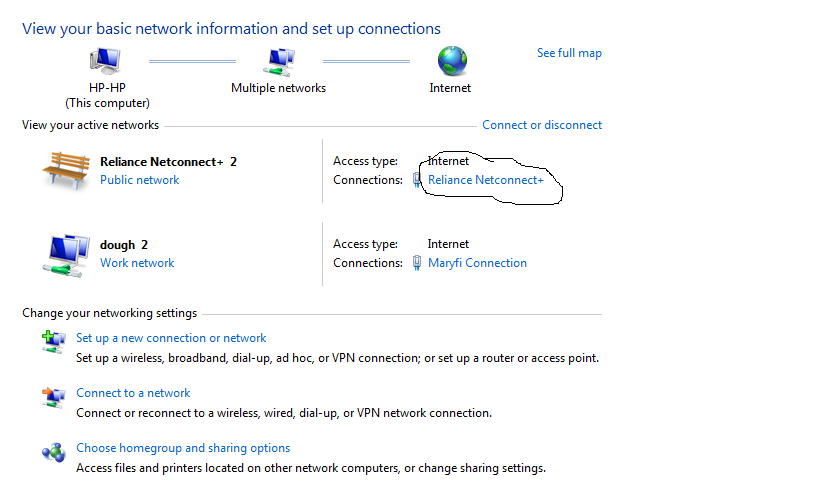The height and width of the screenshot is (487, 814).
Task: Click the icon beside Reliance Netconnect+ connection
Action: pyautogui.click(x=417, y=180)
